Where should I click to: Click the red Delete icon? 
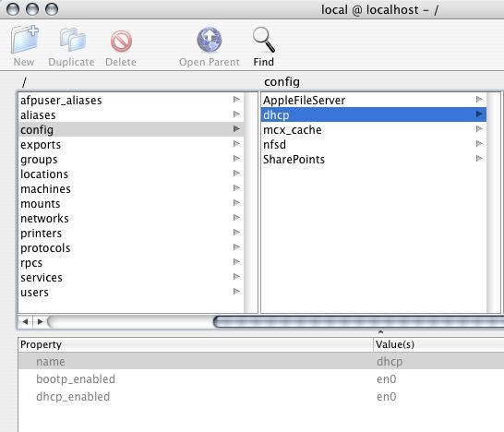[121, 42]
